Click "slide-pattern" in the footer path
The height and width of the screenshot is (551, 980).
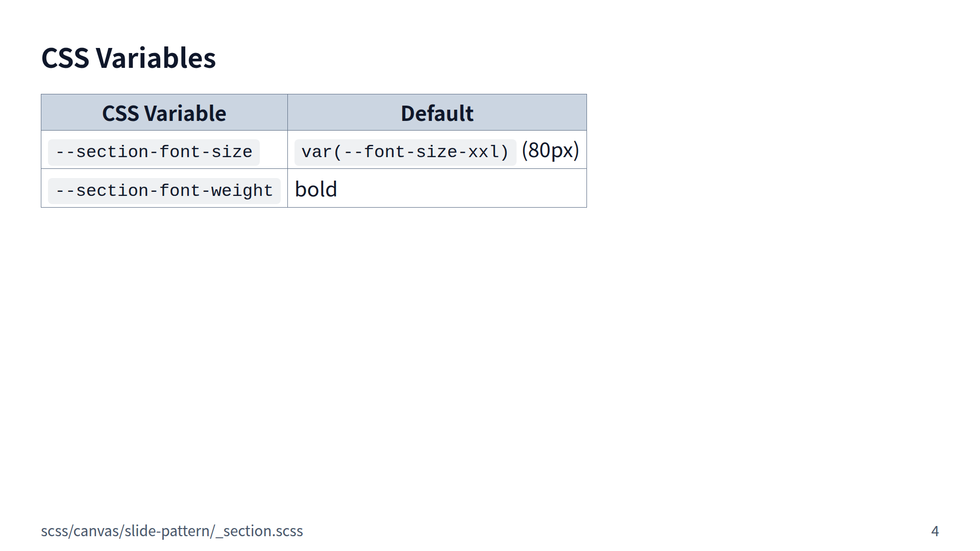coord(167,531)
